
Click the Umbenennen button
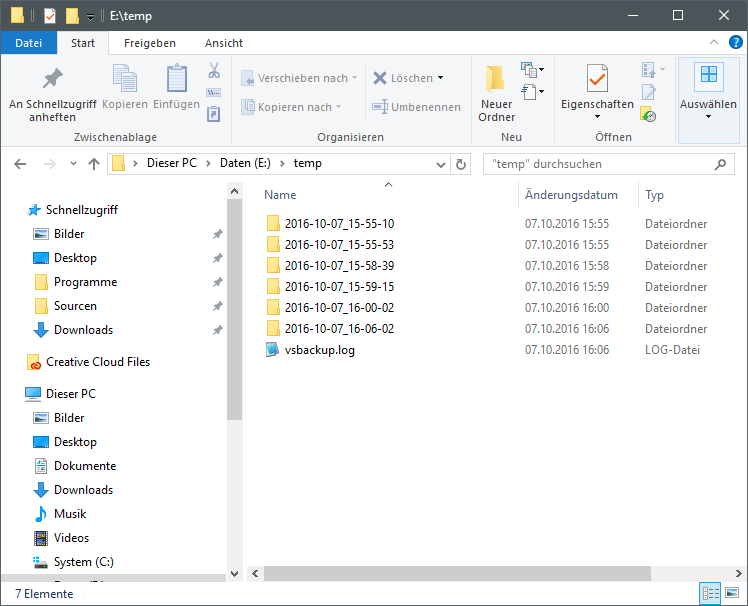tap(416, 107)
